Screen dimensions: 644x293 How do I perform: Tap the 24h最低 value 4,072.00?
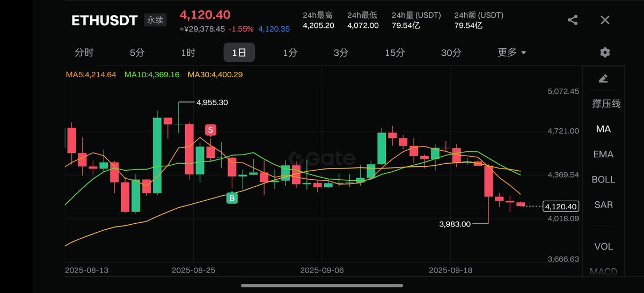click(x=363, y=25)
